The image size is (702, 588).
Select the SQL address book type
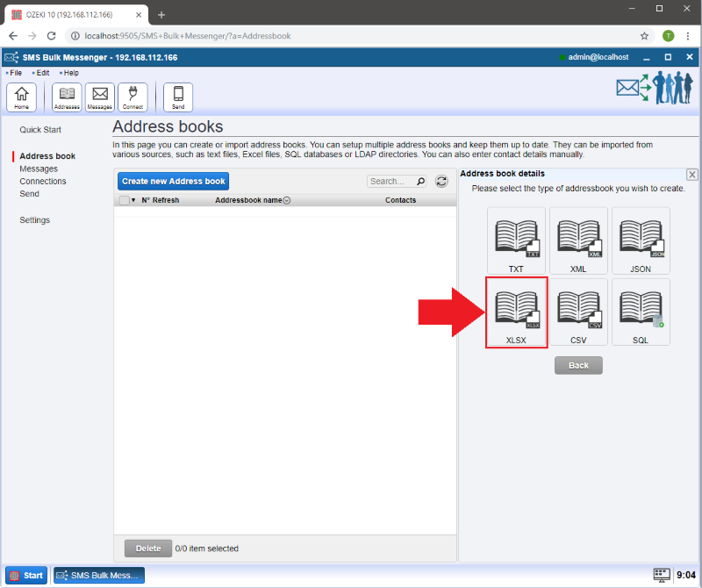[x=641, y=312]
